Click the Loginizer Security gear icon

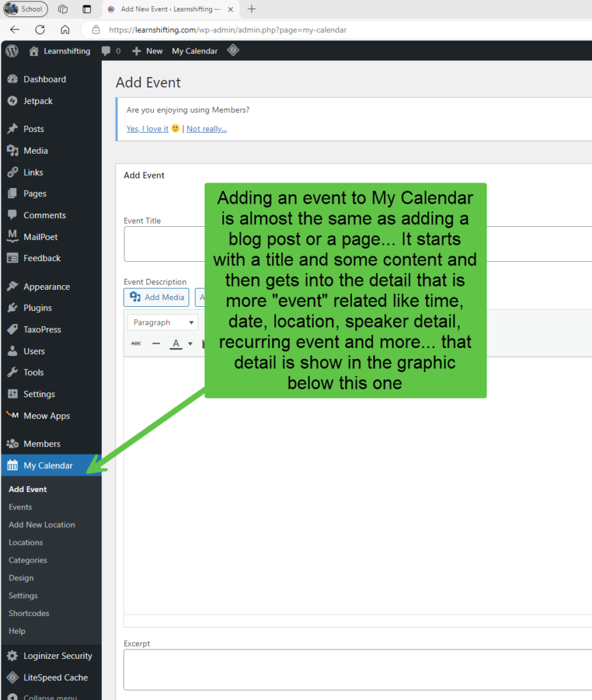click(12, 656)
